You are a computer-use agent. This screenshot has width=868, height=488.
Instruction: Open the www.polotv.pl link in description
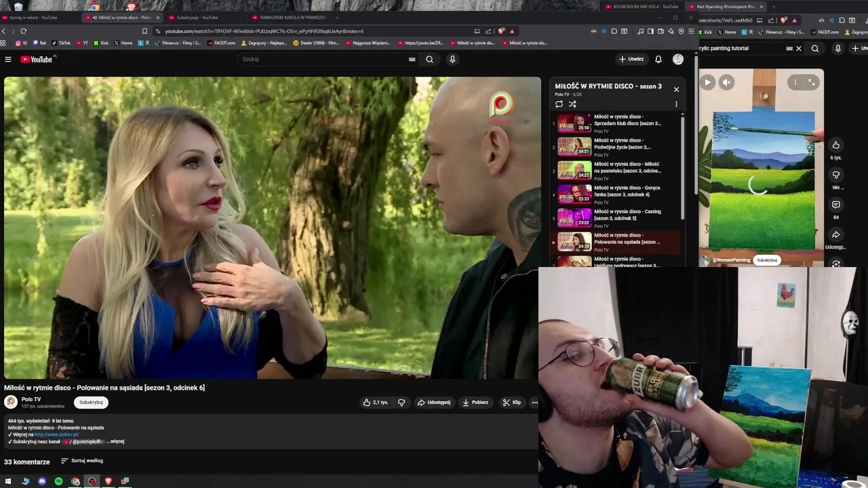[x=57, y=434]
